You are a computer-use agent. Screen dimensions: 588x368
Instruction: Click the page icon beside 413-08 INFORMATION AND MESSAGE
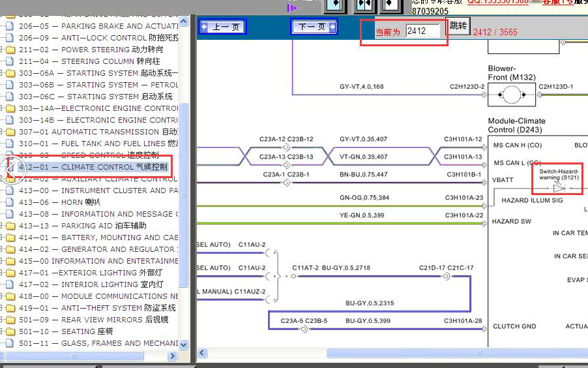(10, 214)
